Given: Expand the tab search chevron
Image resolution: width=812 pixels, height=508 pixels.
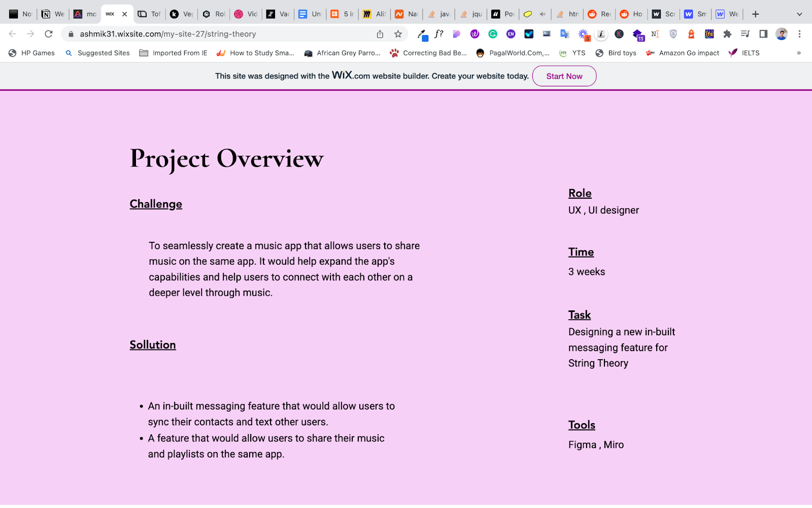Looking at the screenshot, I should (x=799, y=14).
